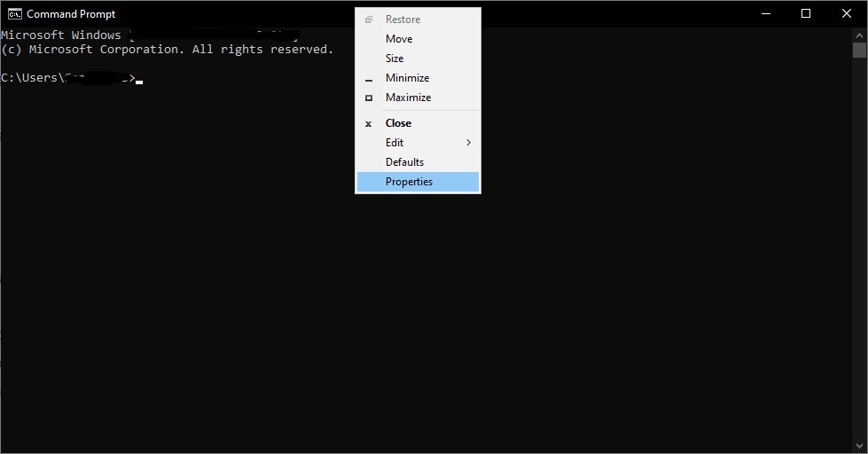The image size is (868, 454).
Task: Pick Size from the system menu
Action: pos(418,59)
